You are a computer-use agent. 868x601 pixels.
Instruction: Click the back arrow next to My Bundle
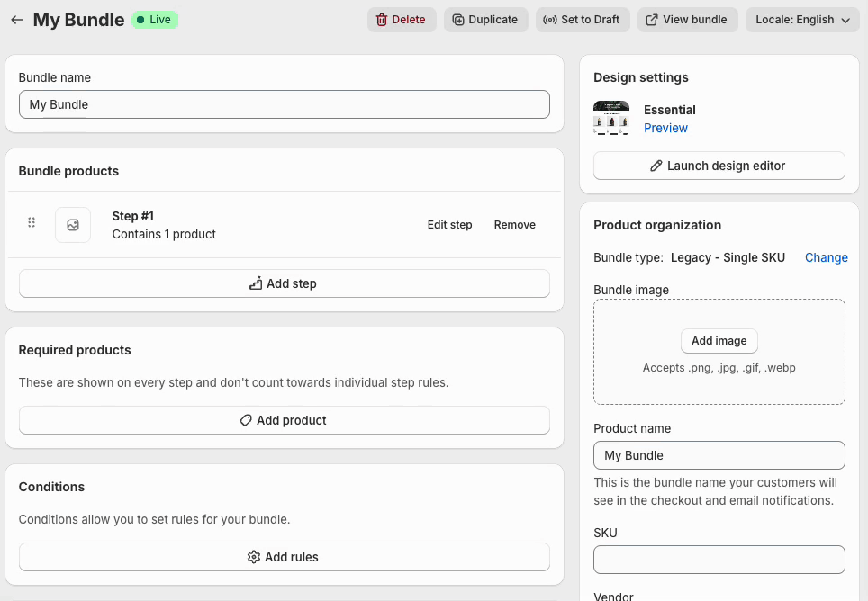pos(17,20)
